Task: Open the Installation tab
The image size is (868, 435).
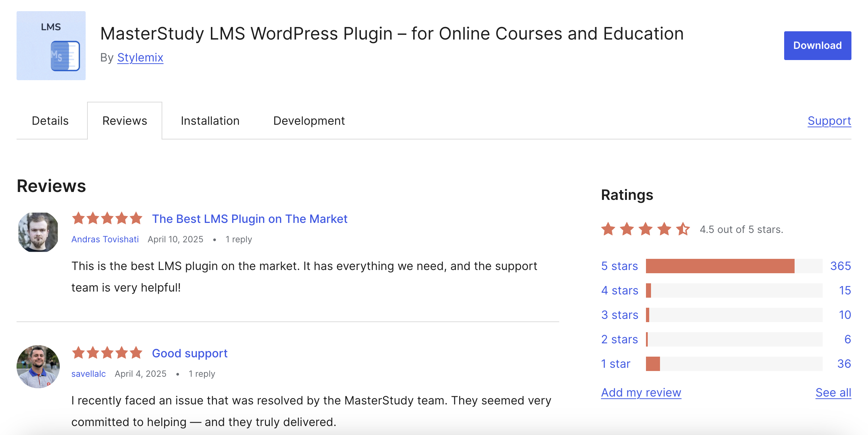Action: coord(210,121)
